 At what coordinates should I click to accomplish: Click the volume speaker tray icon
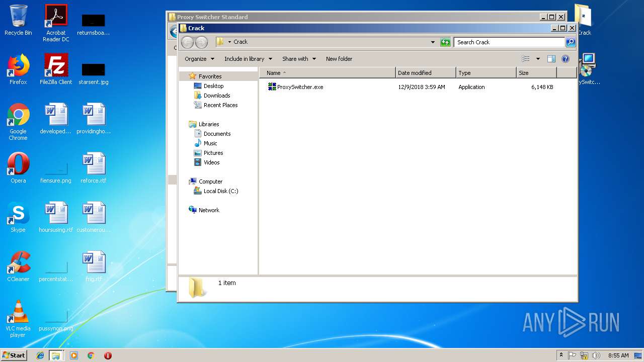pyautogui.click(x=596, y=355)
